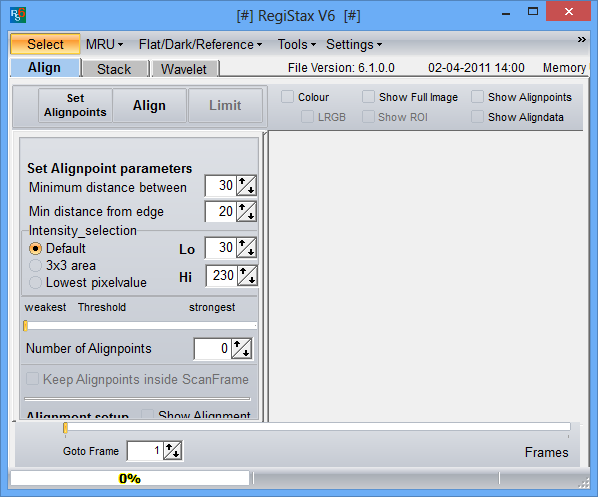Screen dimensions: 598x497
Task: Click the large Align button
Action: pyautogui.click(x=149, y=105)
